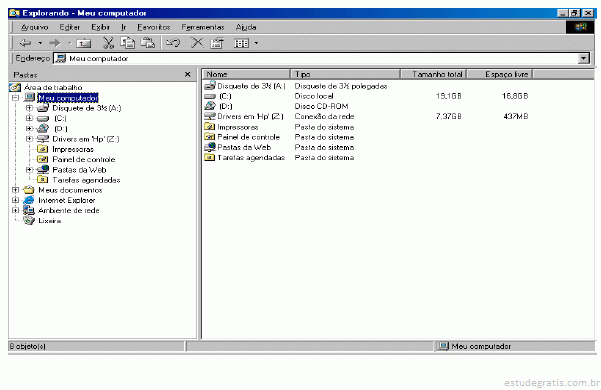Click the Ambiente de rede icon

[x=29, y=210]
